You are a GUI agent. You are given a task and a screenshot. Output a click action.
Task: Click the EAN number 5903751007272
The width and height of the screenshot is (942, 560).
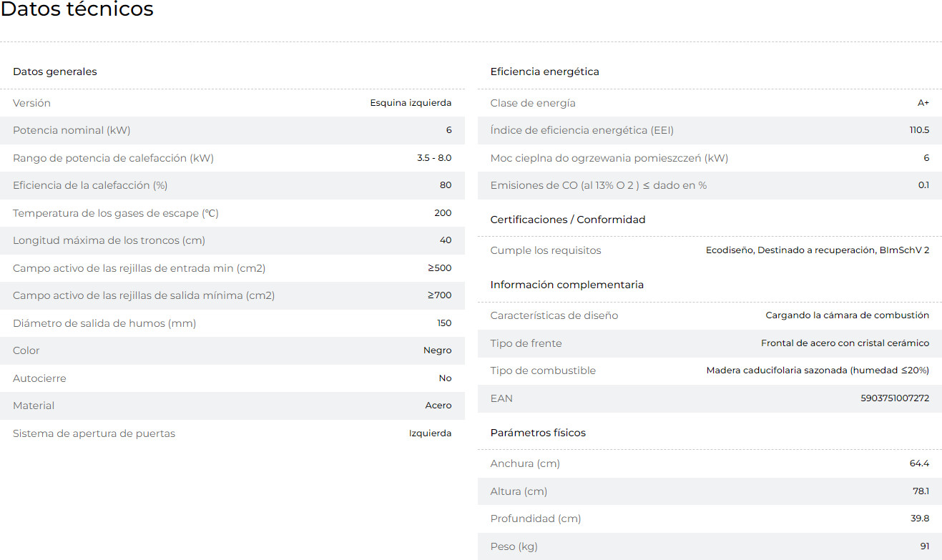tap(895, 398)
